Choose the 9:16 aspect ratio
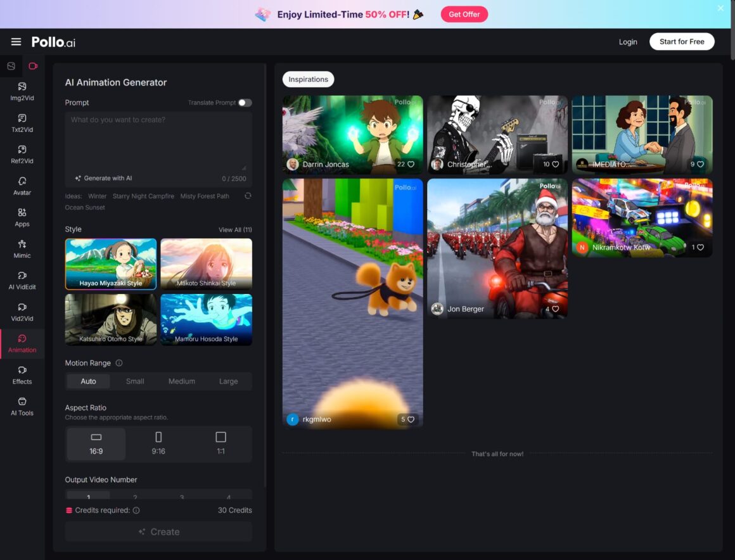 pyautogui.click(x=158, y=443)
